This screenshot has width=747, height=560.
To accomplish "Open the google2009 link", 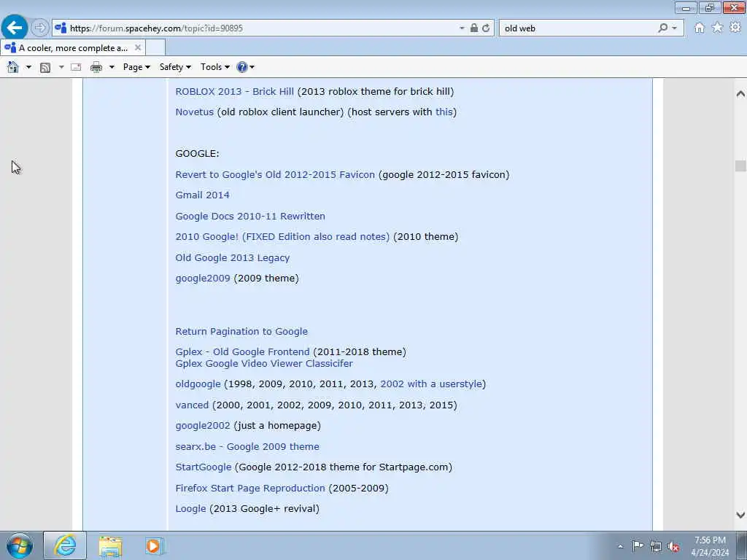I will (x=203, y=279).
